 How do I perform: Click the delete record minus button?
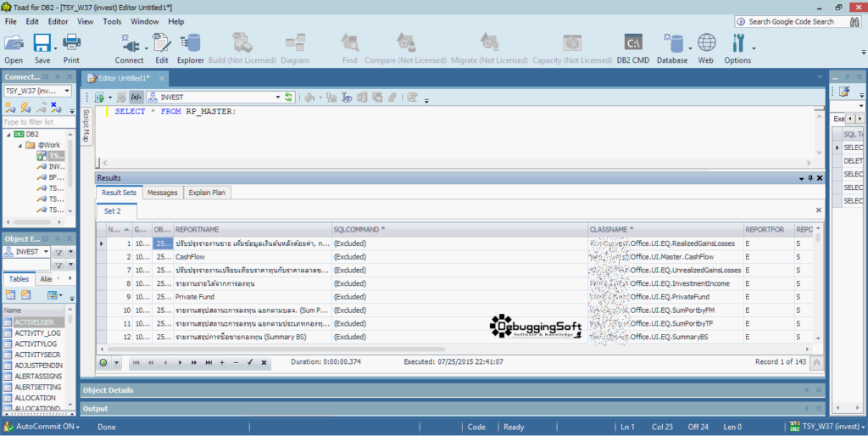click(236, 363)
